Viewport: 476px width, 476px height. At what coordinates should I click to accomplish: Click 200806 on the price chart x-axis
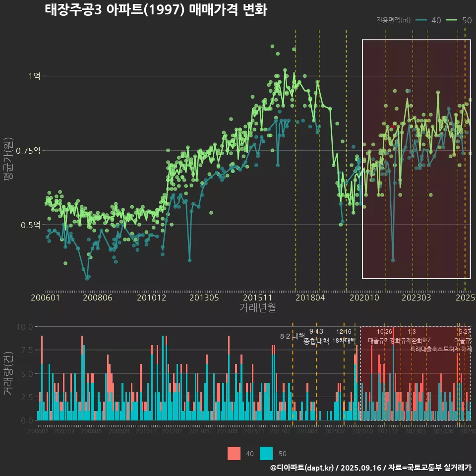98,297
